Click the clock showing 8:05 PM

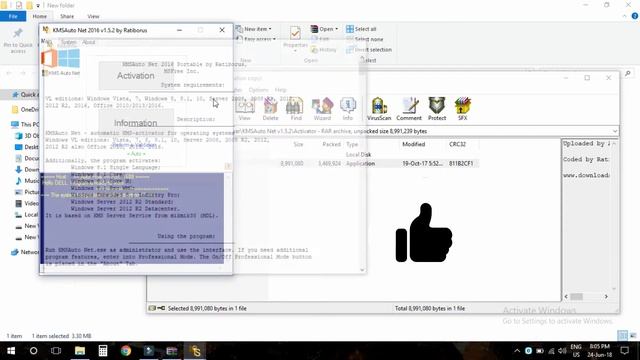(x=600, y=351)
